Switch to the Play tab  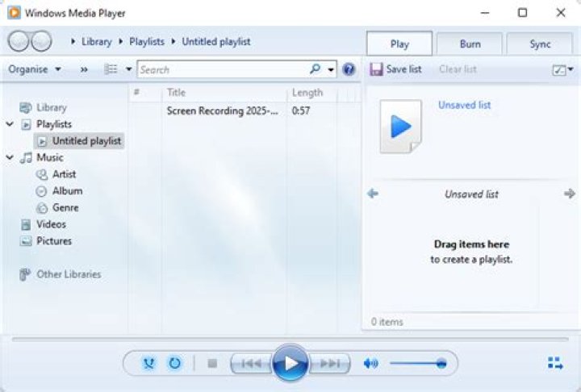[399, 44]
